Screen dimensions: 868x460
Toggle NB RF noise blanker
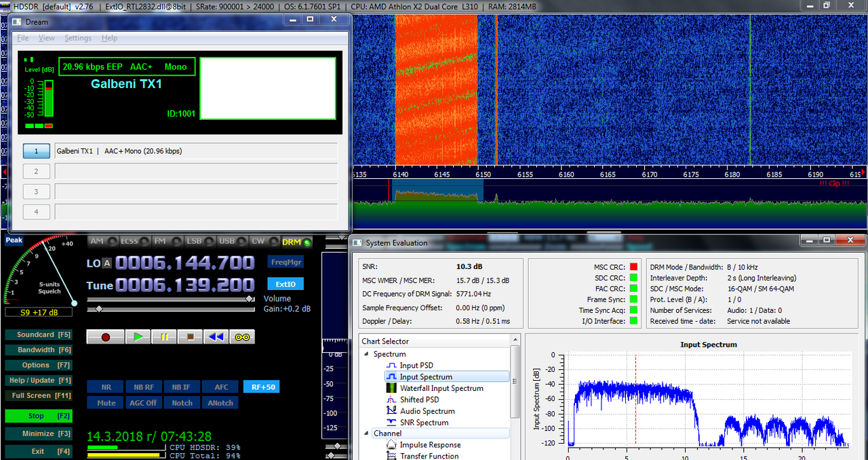144,387
